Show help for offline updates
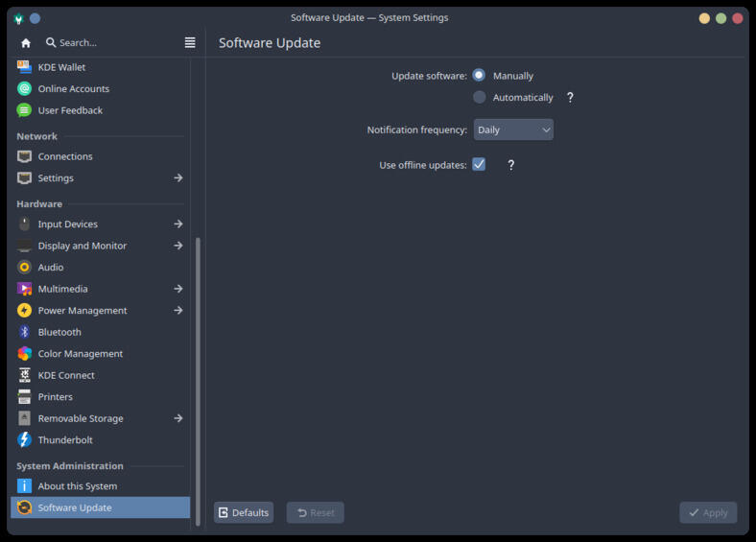 coord(511,165)
